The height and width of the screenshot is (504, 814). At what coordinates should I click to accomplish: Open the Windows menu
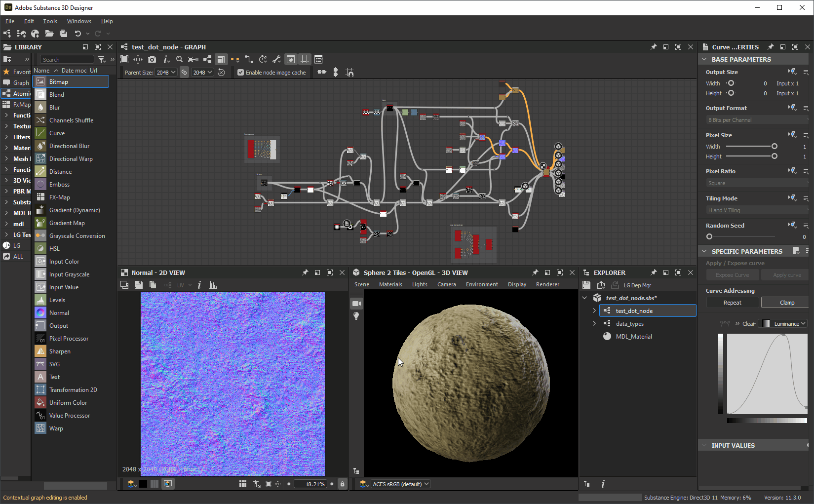point(79,21)
